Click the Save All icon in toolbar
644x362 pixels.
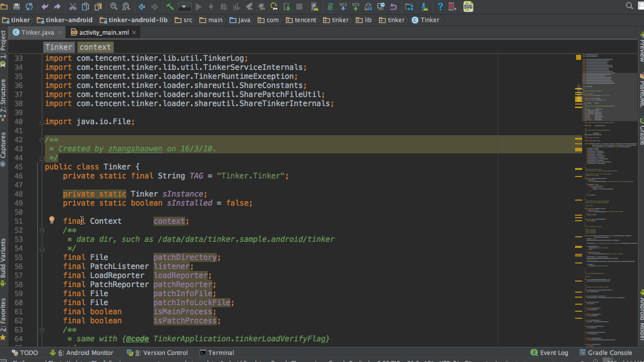tap(17, 7)
